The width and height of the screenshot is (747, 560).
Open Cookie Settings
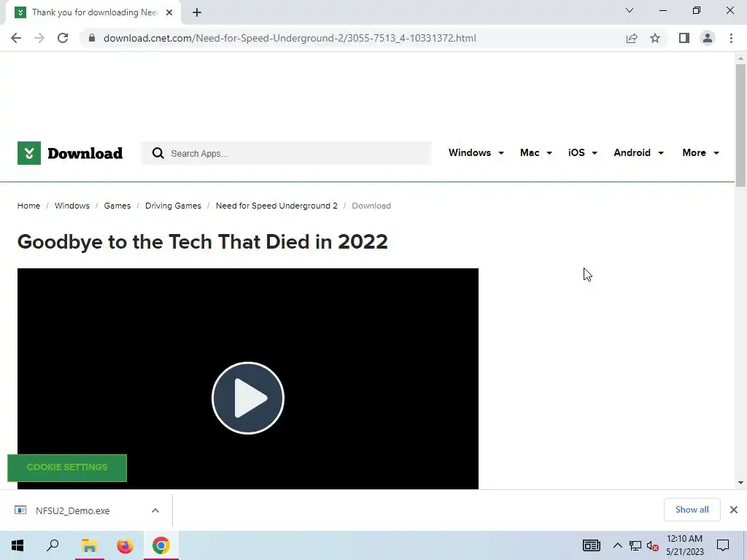[x=67, y=467]
